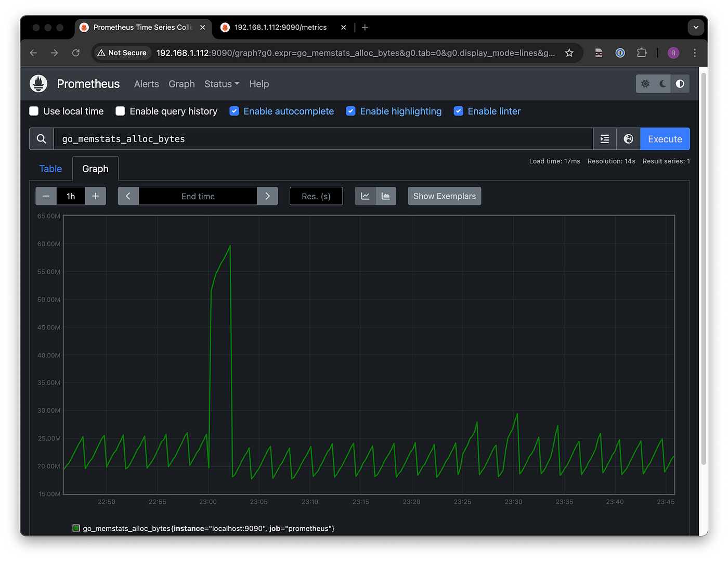
Task: Expand the Status dropdown menu
Action: pyautogui.click(x=222, y=84)
